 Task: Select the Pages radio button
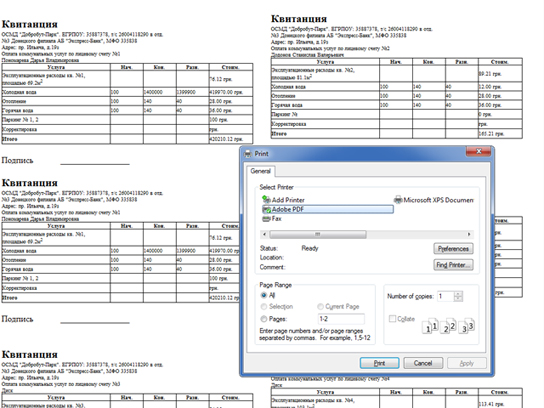coord(264,319)
